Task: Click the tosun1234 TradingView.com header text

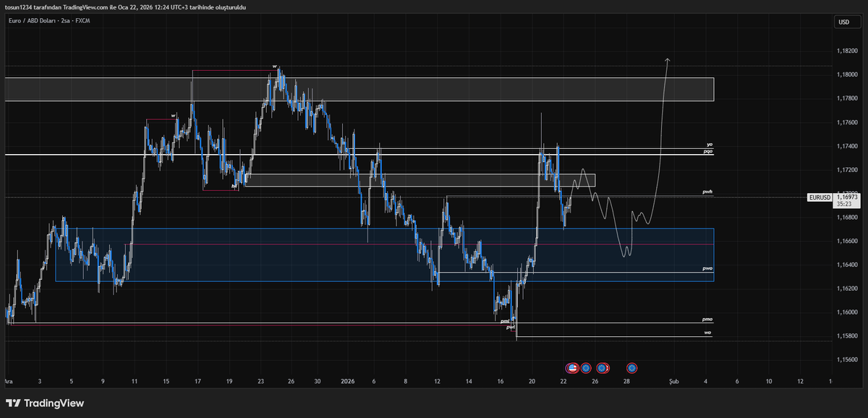Action: [x=126, y=7]
